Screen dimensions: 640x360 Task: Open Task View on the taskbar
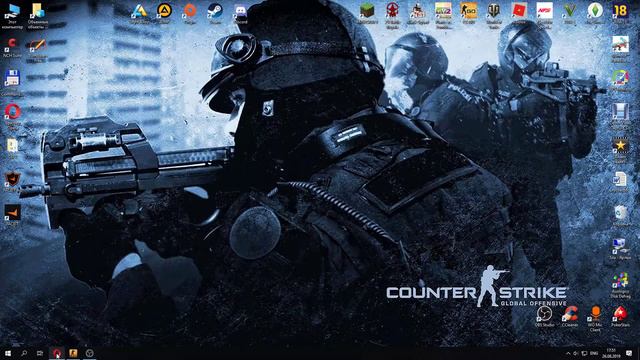pos(40,353)
